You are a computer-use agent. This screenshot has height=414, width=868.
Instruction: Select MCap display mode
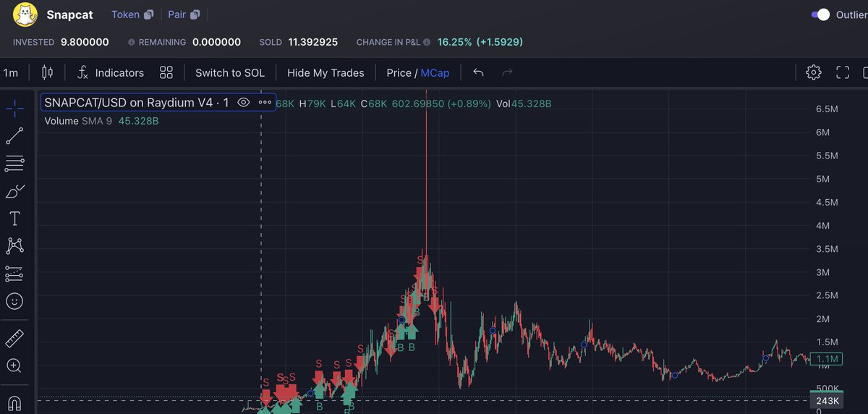(x=435, y=72)
